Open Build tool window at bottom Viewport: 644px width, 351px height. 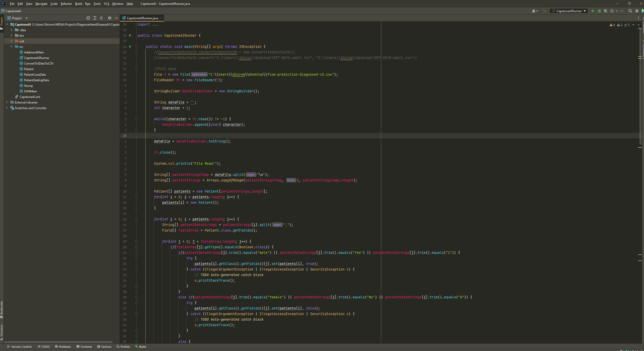[141, 347]
